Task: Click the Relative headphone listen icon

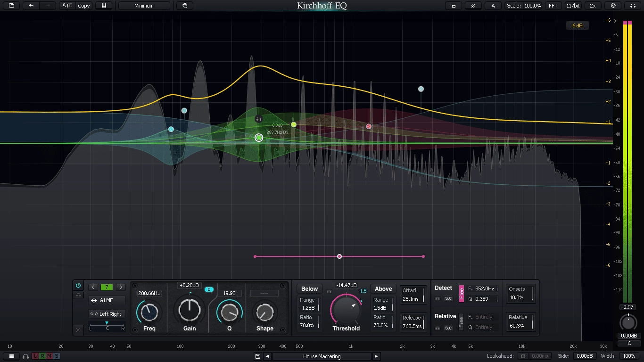Action: click(x=438, y=328)
